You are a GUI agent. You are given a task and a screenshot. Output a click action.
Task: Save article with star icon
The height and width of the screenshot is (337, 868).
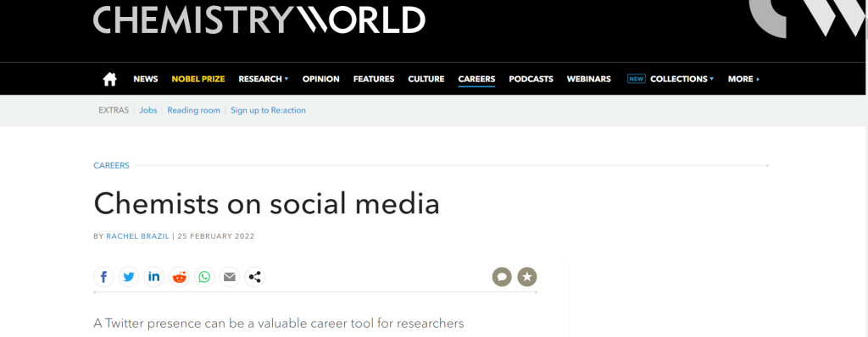[527, 277]
